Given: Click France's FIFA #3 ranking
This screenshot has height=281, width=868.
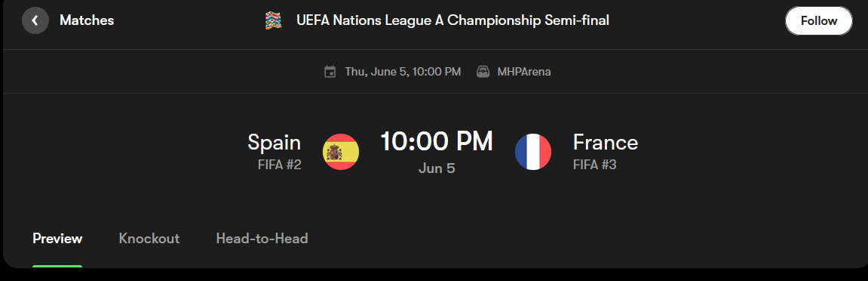Looking at the screenshot, I should click(594, 165).
